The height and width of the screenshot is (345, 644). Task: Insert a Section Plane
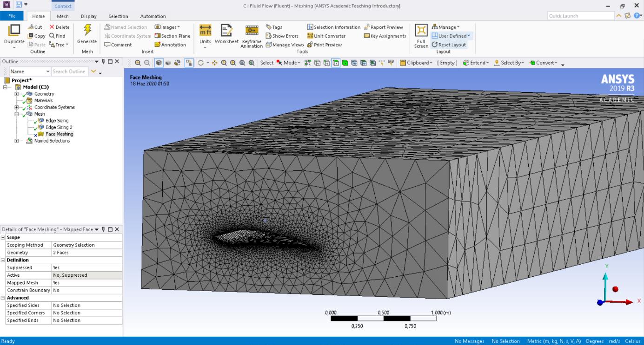(172, 36)
